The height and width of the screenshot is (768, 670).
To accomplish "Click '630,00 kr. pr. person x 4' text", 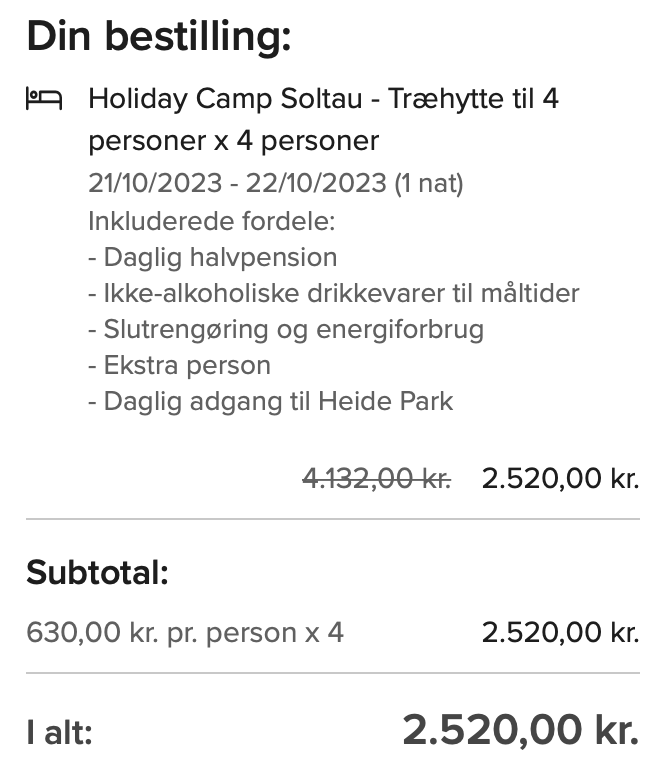I will point(185,632).
